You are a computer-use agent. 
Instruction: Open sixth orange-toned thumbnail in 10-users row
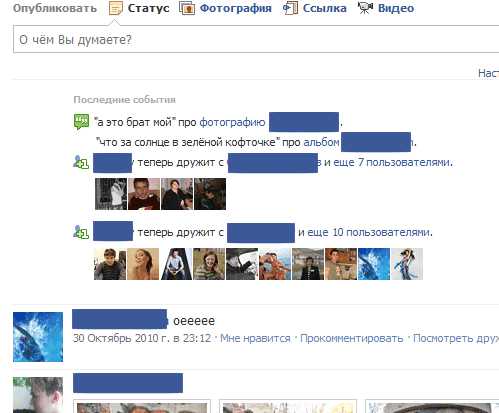(275, 264)
